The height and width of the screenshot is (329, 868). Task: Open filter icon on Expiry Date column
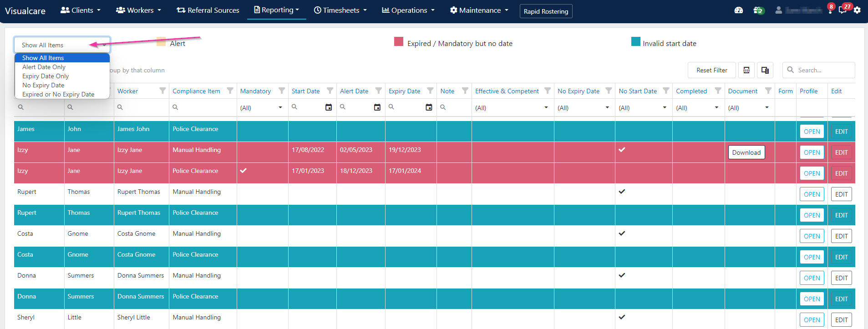click(x=430, y=91)
